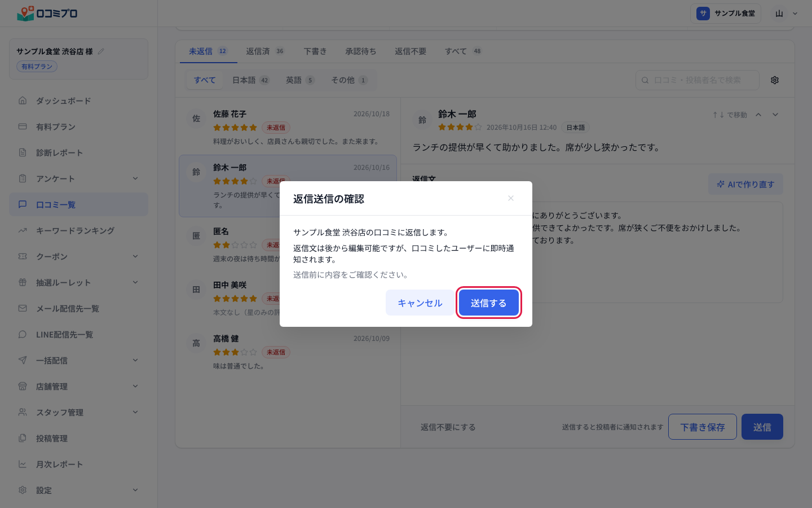Expand the 一括配信 submenu chevron
The height and width of the screenshot is (508, 812).
(135, 360)
